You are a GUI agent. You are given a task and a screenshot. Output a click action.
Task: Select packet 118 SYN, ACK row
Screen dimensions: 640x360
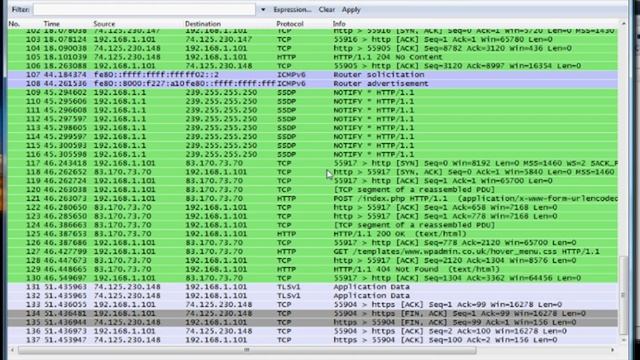click(313, 172)
